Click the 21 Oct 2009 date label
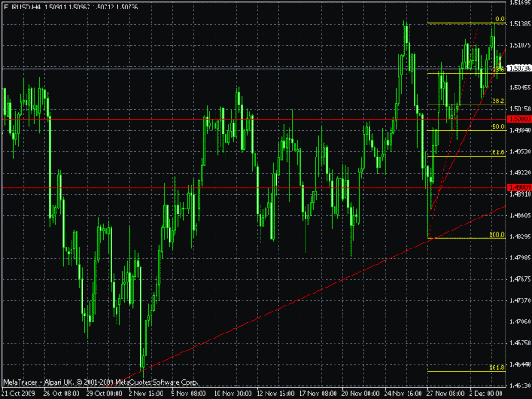The image size is (532, 399). pyautogui.click(x=18, y=394)
